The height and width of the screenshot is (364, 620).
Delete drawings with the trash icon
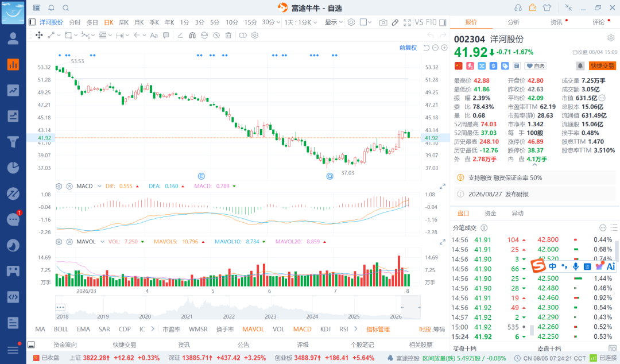[x=228, y=35]
